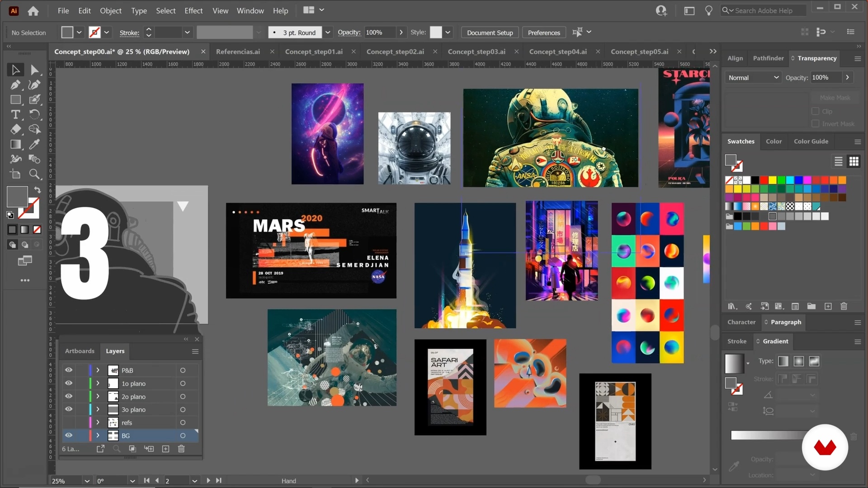Create new layer in Layers panel

pos(165,449)
